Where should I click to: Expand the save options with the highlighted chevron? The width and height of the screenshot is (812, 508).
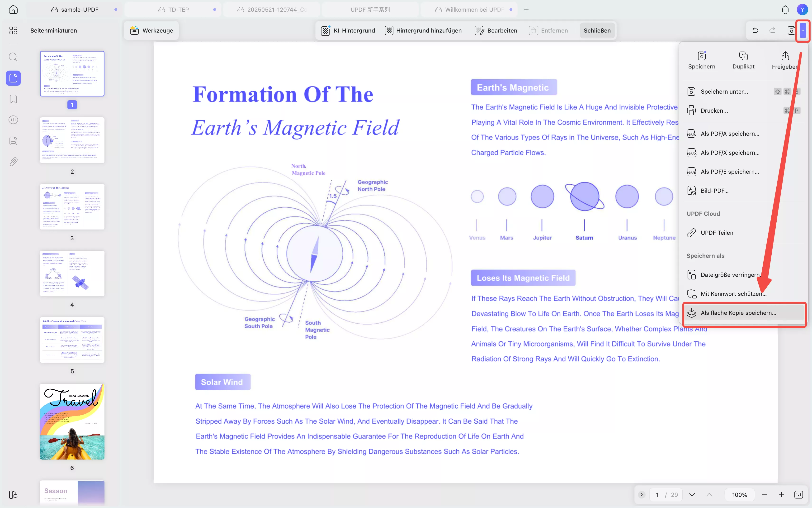pyautogui.click(x=803, y=31)
